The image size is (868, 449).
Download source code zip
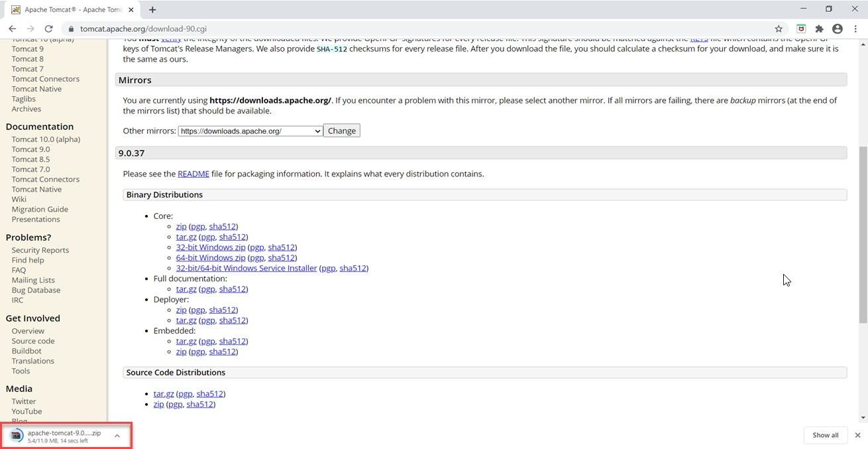coord(158,405)
